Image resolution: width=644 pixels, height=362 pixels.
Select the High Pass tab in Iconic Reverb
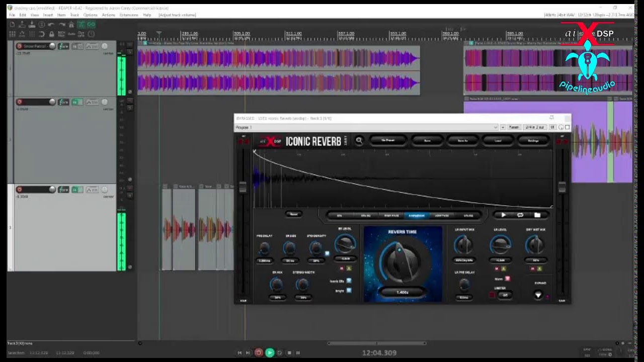[391, 215]
